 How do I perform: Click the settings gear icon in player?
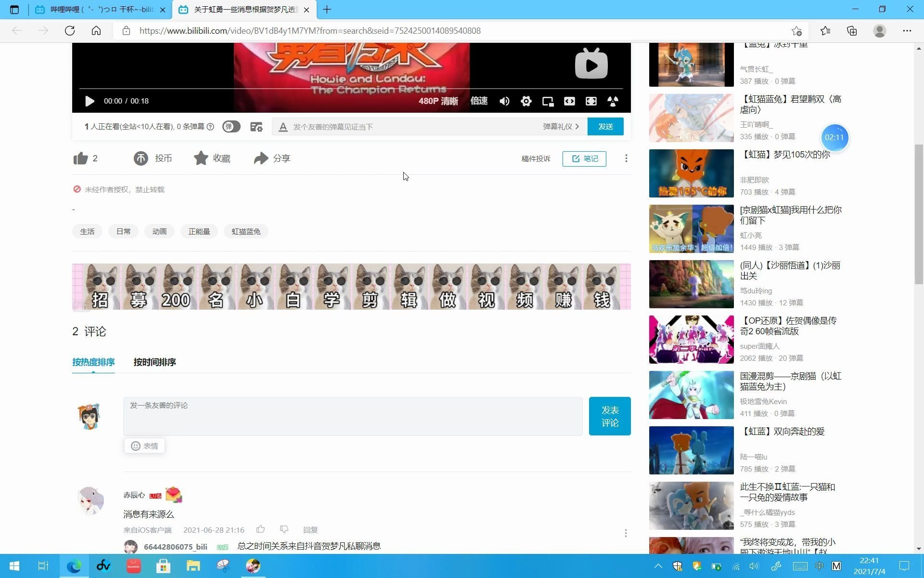tap(526, 101)
